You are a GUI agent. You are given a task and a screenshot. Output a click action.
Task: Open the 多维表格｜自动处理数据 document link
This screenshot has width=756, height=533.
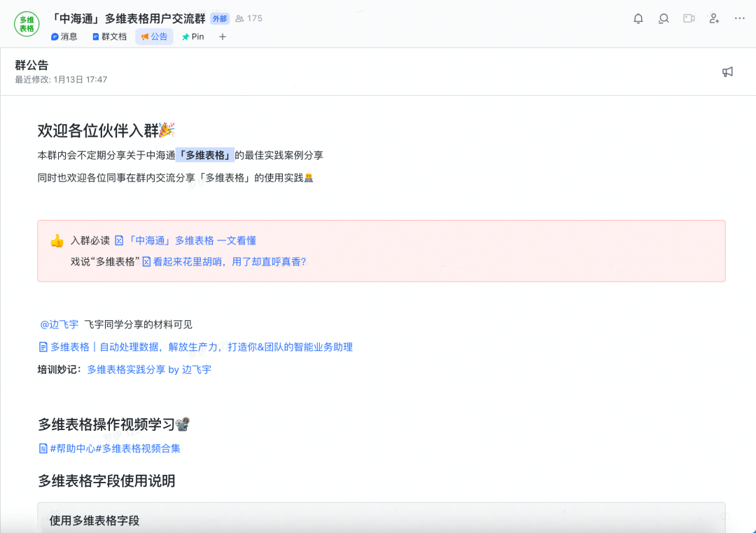click(x=195, y=347)
